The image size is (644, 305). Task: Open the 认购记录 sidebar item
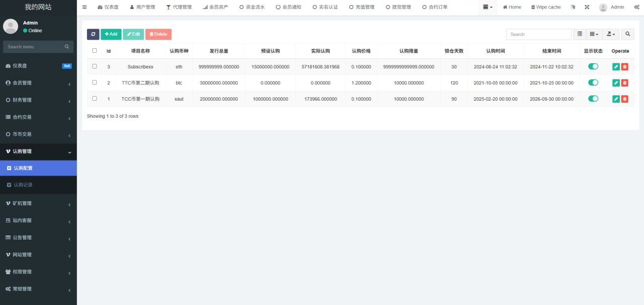pyautogui.click(x=23, y=185)
